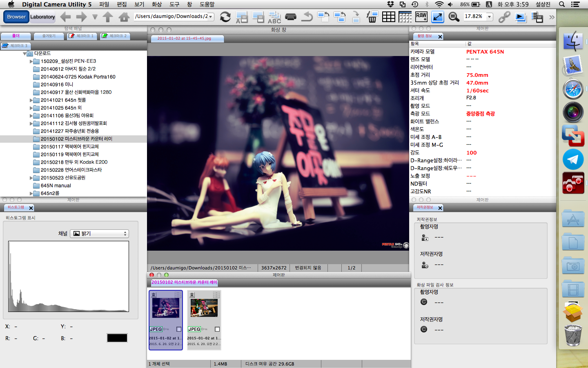Navigate up one folder with the up arrow
Image resolution: width=588 pixels, height=368 pixels.
pyautogui.click(x=108, y=17)
